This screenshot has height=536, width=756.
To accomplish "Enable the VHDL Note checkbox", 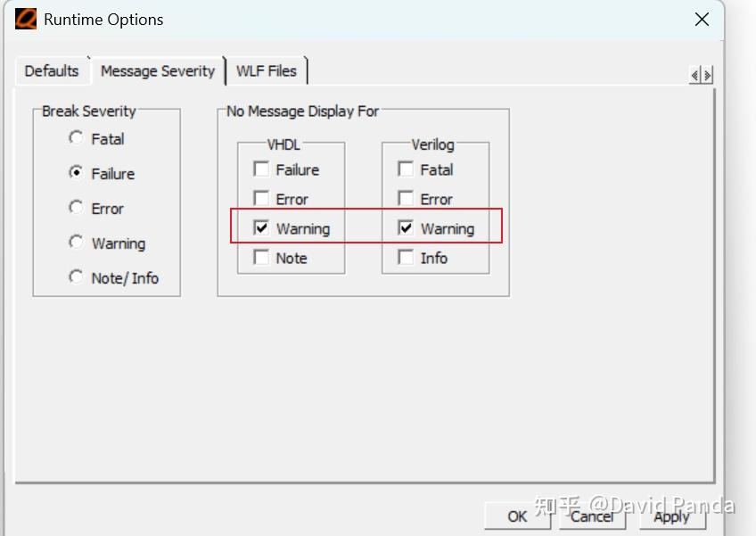I will (x=261, y=257).
